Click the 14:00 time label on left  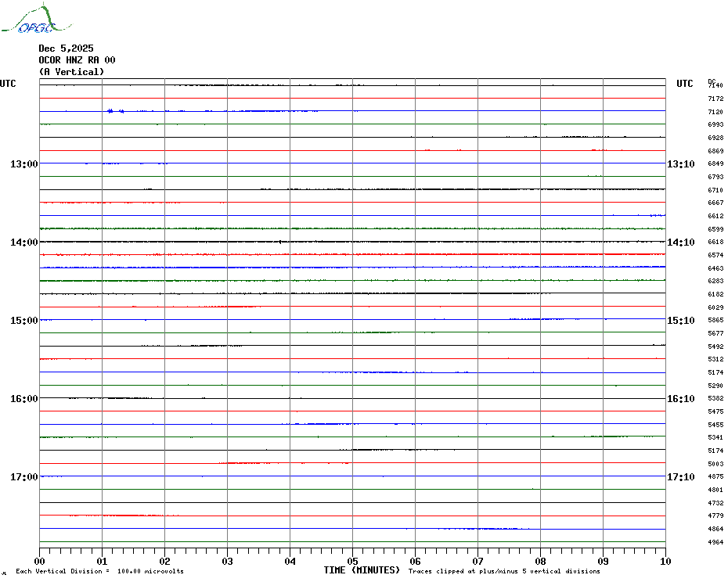coord(23,242)
